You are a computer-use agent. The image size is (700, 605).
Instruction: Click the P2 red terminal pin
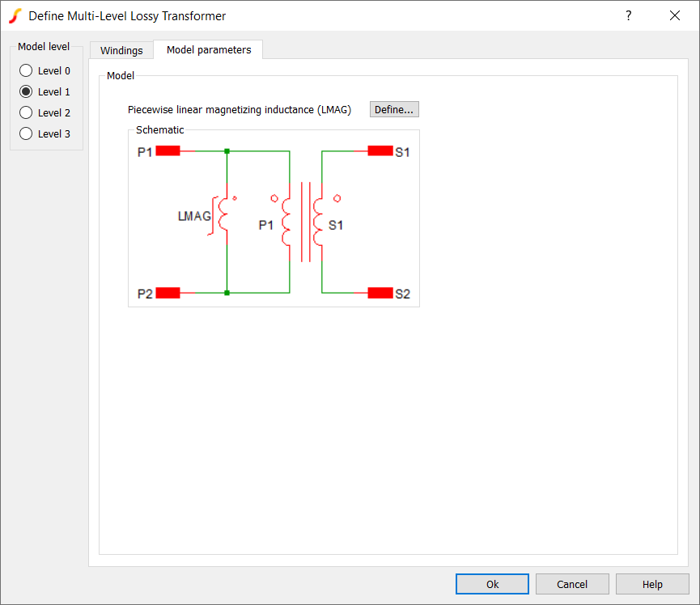[168, 293]
